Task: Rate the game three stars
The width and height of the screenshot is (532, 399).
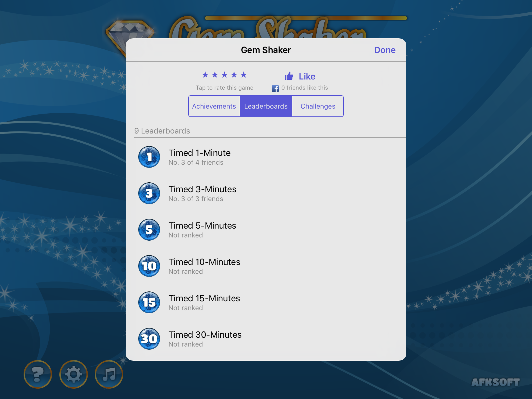Action: [x=224, y=75]
